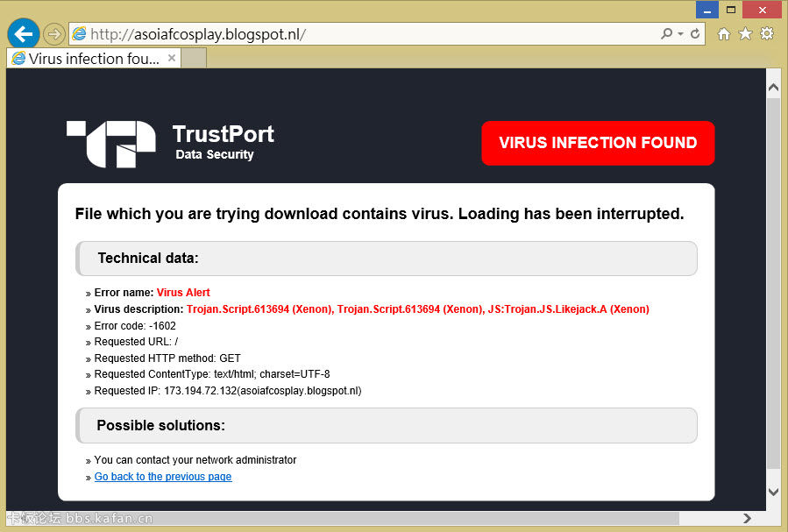The width and height of the screenshot is (788, 532).
Task: Click 'Go back to the previous page' link
Action: tap(163, 477)
